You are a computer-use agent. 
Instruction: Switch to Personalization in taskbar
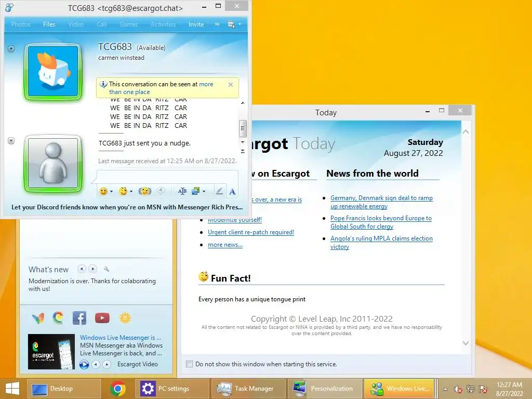tap(325, 389)
